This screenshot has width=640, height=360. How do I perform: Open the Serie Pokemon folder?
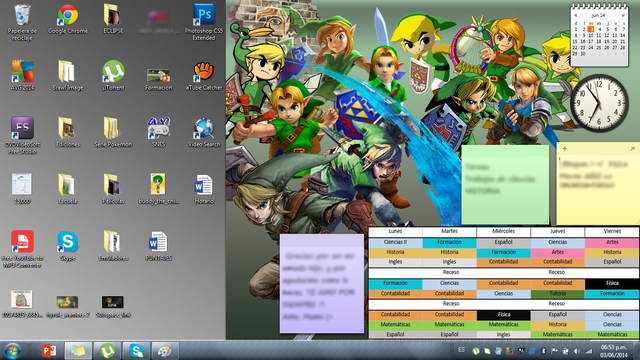[x=113, y=132]
